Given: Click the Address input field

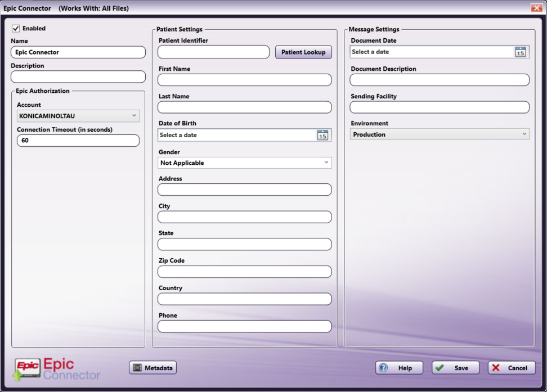Looking at the screenshot, I should tap(245, 190).
